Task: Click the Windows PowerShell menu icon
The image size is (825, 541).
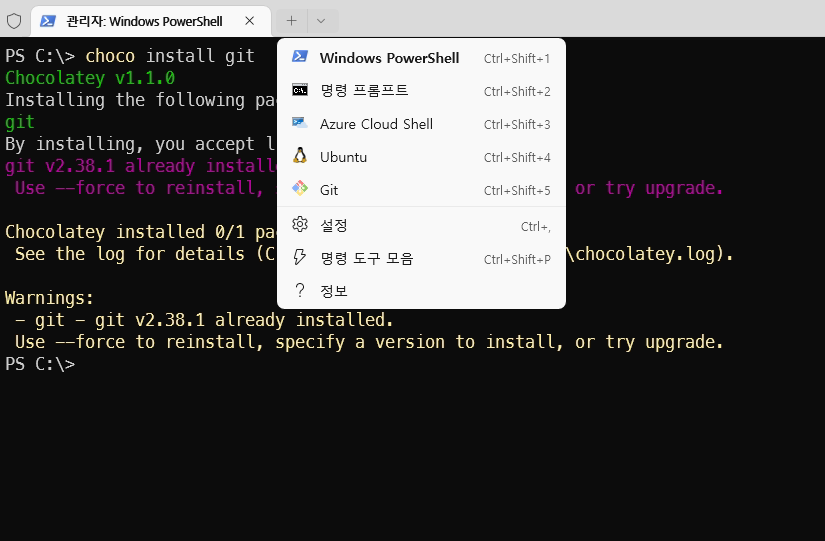Action: (x=300, y=56)
